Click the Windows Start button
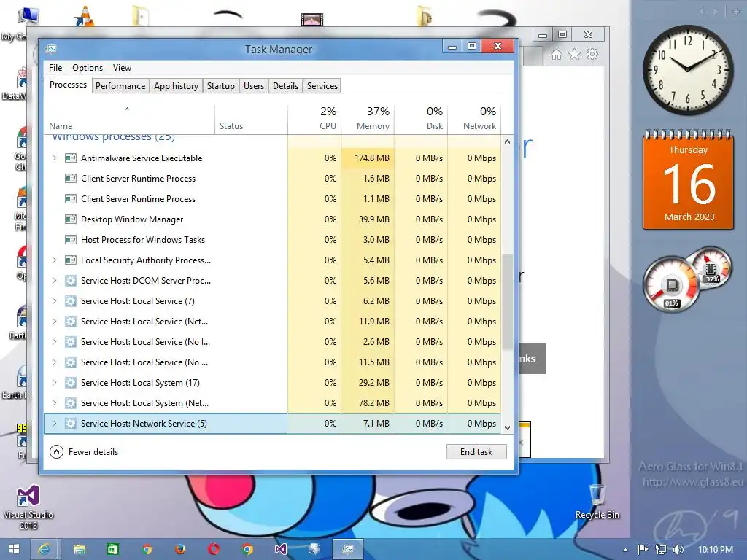Image resolution: width=747 pixels, height=560 pixels. (15, 550)
